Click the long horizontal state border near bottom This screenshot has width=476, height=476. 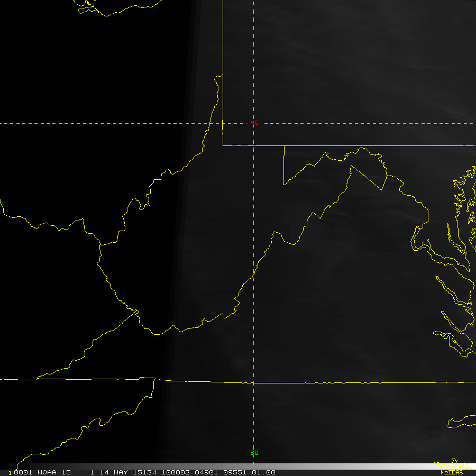[317, 382]
